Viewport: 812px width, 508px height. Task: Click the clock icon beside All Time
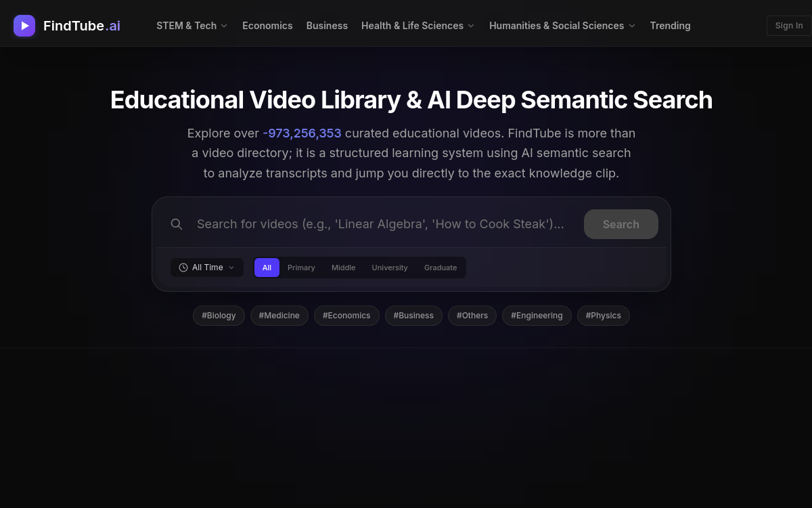(x=183, y=268)
